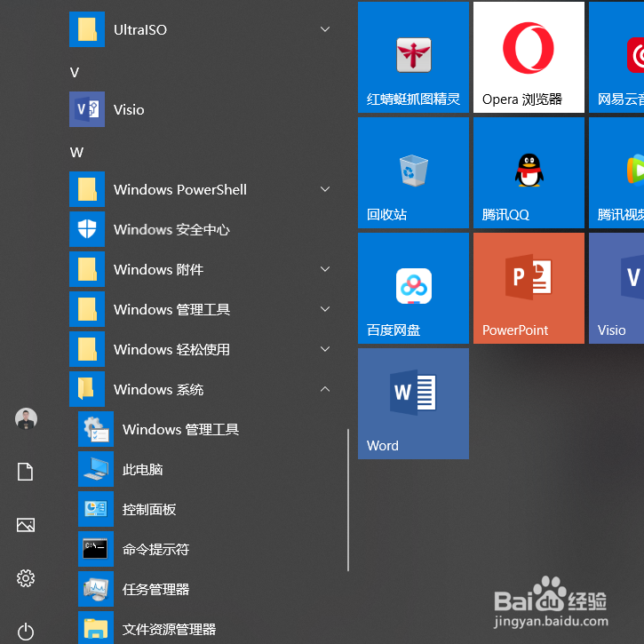Select the UltraISO text label
The image size is (644, 644).
click(140, 29)
